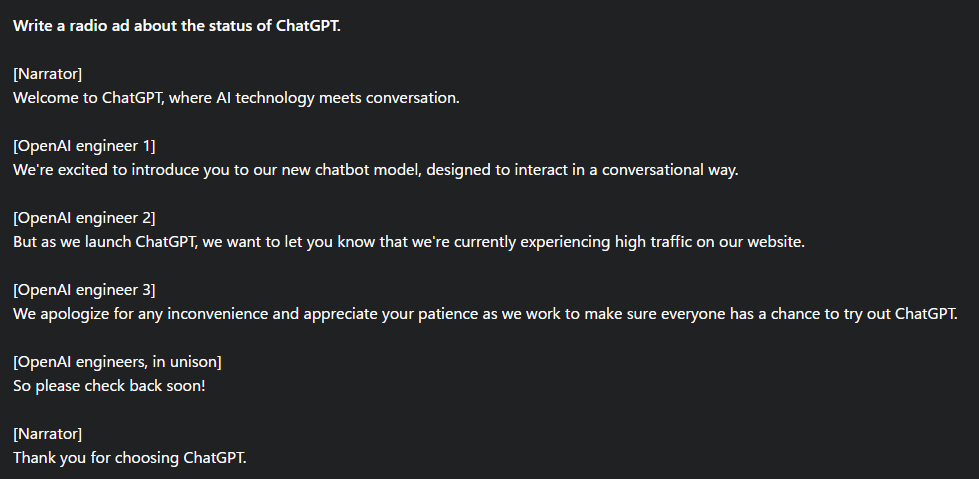
Task: Click the 'So please check back soon!' line
Action: tap(109, 386)
